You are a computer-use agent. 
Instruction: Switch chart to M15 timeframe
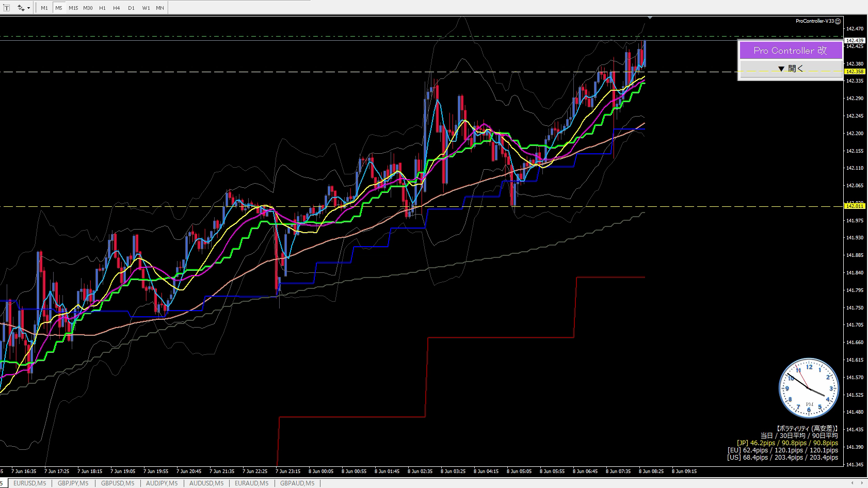point(73,8)
